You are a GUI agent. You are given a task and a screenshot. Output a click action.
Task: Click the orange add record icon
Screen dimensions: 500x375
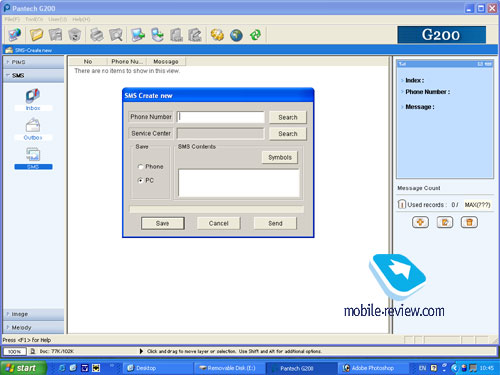(420, 222)
